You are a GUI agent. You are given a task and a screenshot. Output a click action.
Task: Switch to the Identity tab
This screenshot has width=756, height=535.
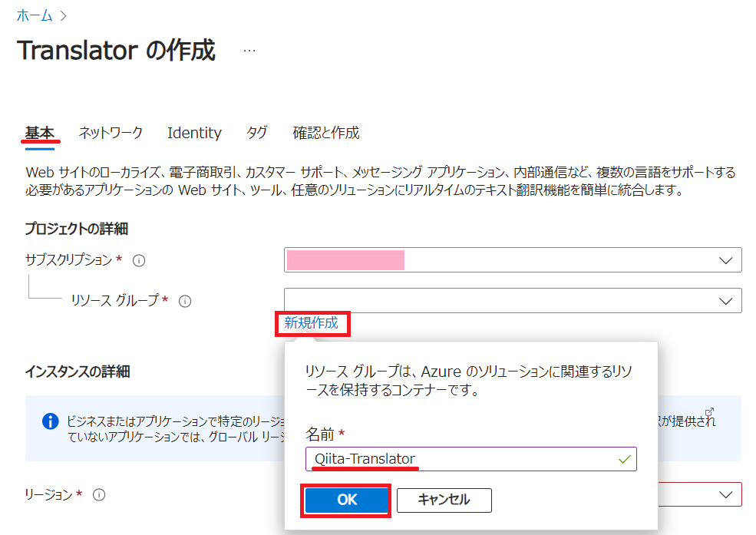194,133
